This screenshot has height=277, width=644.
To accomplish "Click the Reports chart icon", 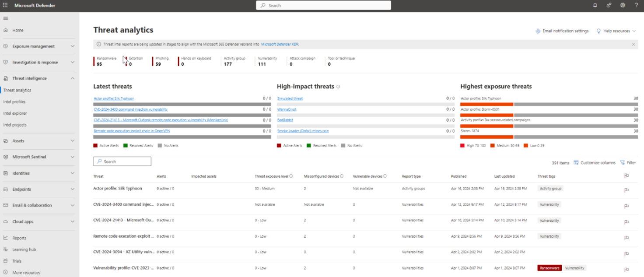I will pyautogui.click(x=6, y=238).
